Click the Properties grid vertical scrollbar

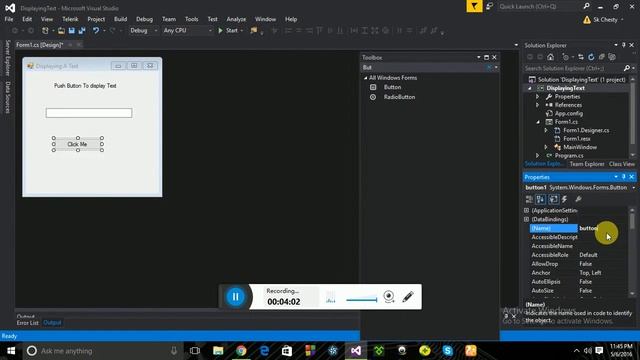632,251
